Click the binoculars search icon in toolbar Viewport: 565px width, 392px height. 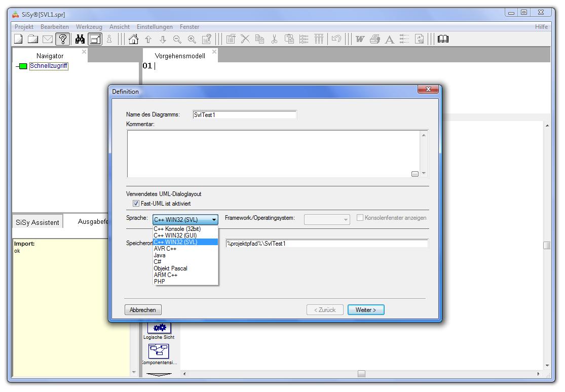(80, 39)
